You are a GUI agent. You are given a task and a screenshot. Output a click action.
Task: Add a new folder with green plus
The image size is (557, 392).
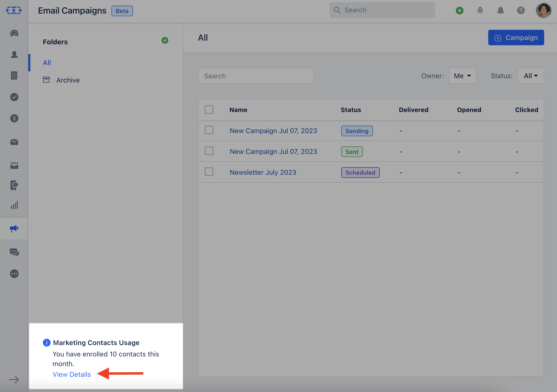coord(165,40)
